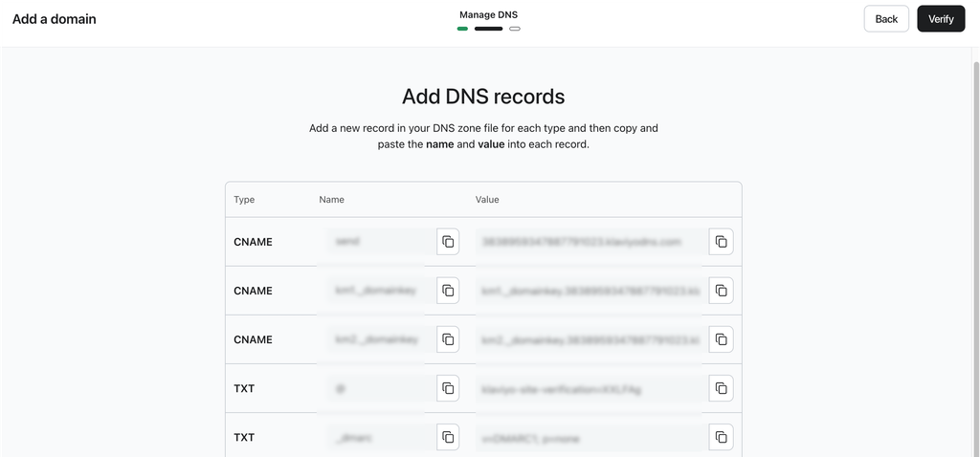980x457 pixels.
Task: Click the klaviyo-site-verification value field
Action: (x=591, y=388)
